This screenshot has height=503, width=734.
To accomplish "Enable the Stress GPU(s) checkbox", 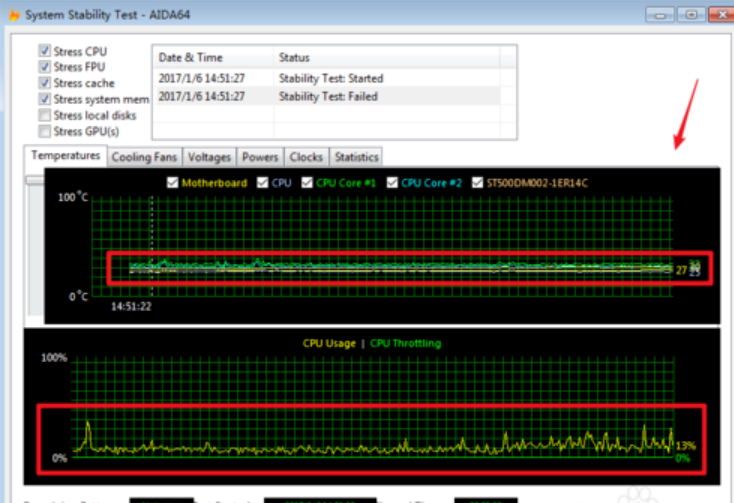I will [x=44, y=131].
